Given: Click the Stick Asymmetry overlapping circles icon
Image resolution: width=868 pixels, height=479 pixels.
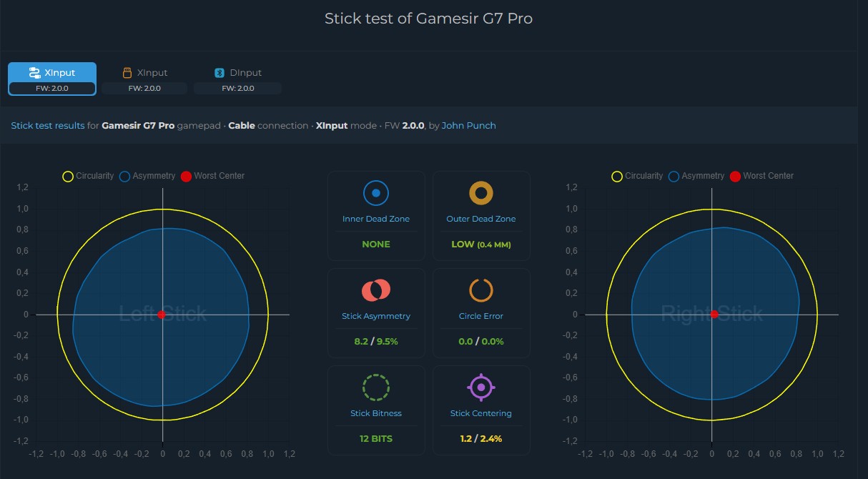Looking at the screenshot, I should [x=375, y=290].
